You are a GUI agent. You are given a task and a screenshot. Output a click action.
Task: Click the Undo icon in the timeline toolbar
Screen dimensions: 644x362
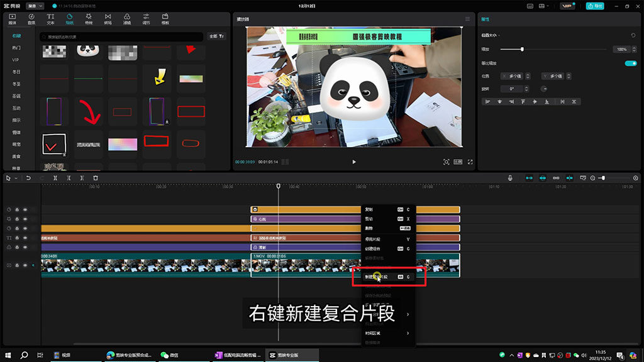[x=28, y=178]
